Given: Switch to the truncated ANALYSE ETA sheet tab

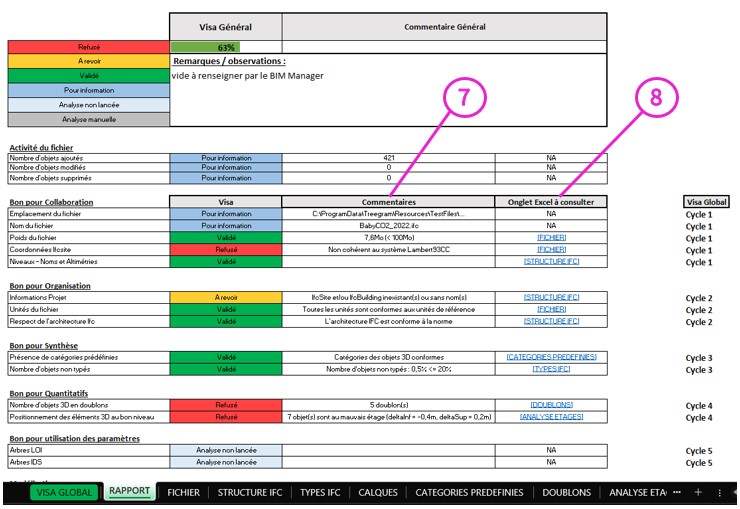Looking at the screenshot, I should click(x=638, y=492).
